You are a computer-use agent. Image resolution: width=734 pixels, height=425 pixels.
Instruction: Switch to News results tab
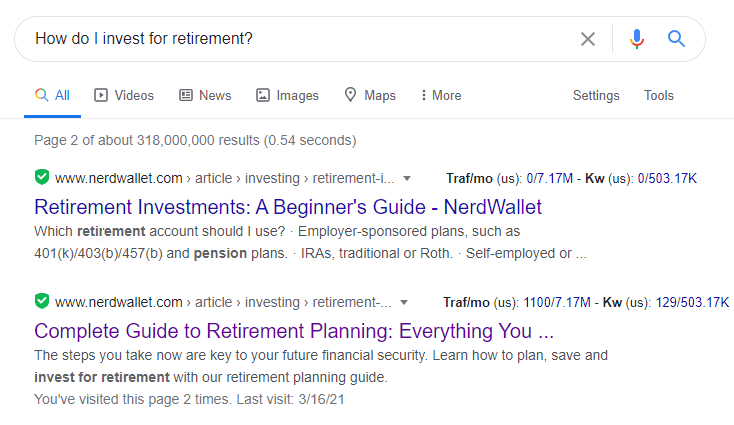(205, 96)
